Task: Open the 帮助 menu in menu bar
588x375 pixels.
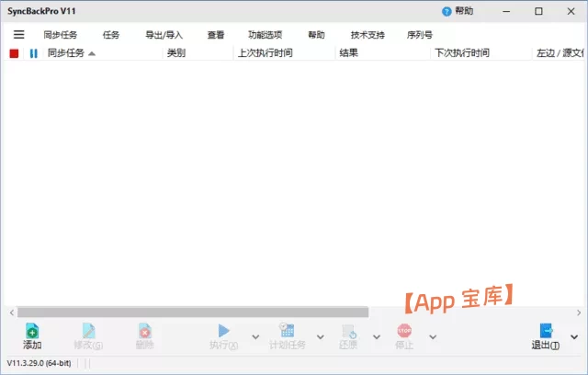Action: [316, 35]
